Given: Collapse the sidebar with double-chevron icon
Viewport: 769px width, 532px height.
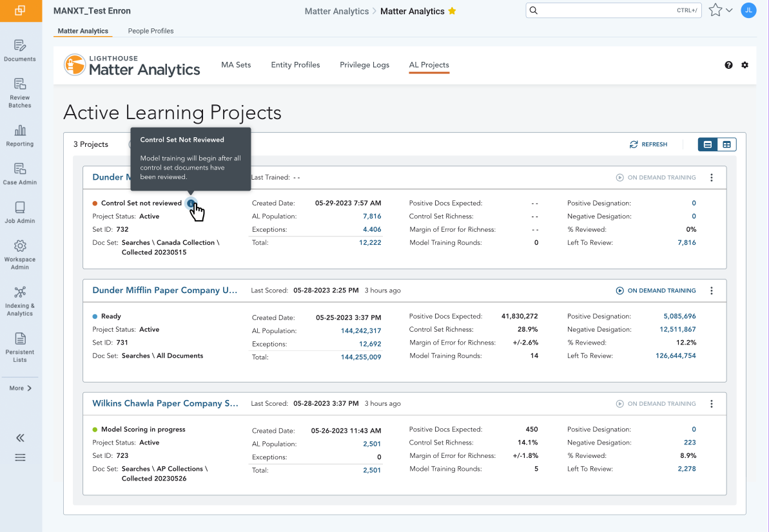Looking at the screenshot, I should point(20,438).
